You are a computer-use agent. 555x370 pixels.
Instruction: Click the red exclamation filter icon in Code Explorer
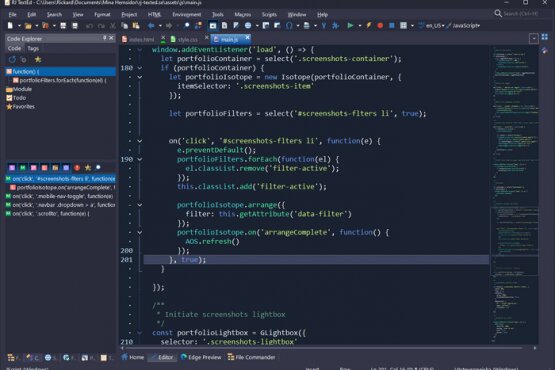(77, 167)
